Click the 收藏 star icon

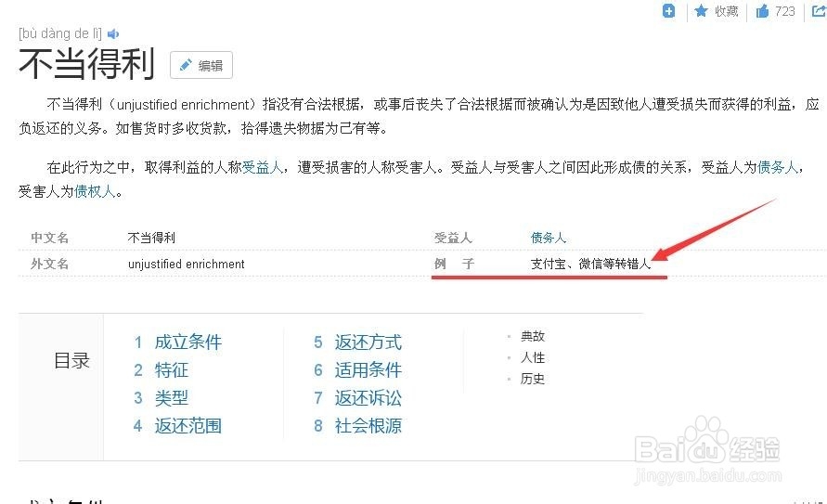pos(702,11)
